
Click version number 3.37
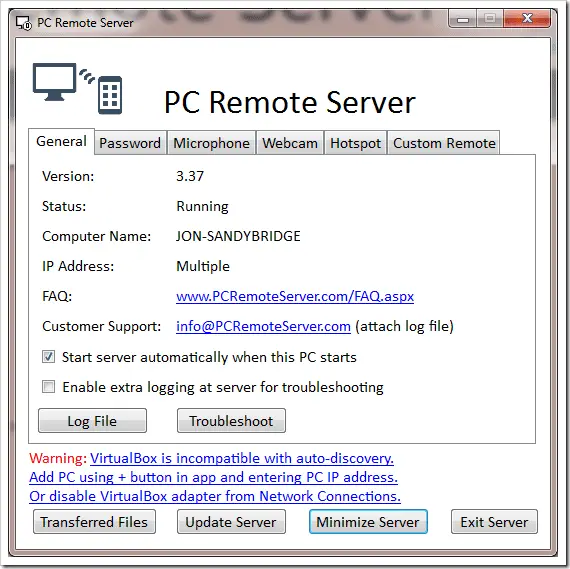coord(190,176)
